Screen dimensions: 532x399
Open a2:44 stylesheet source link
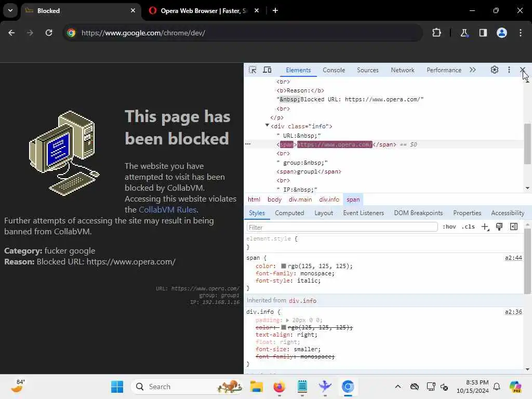point(513,258)
